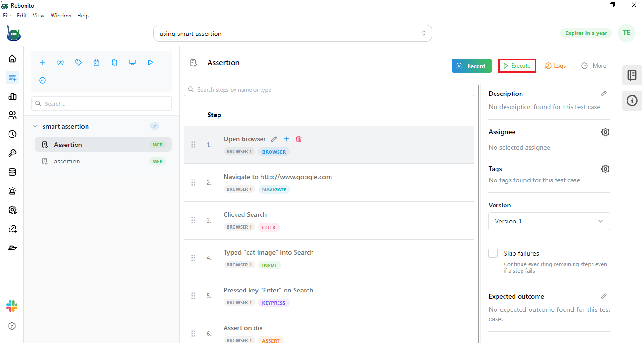Image resolution: width=644 pixels, height=343 pixels.
Task: Click the play run icon in the toolbar
Action: [x=150, y=62]
